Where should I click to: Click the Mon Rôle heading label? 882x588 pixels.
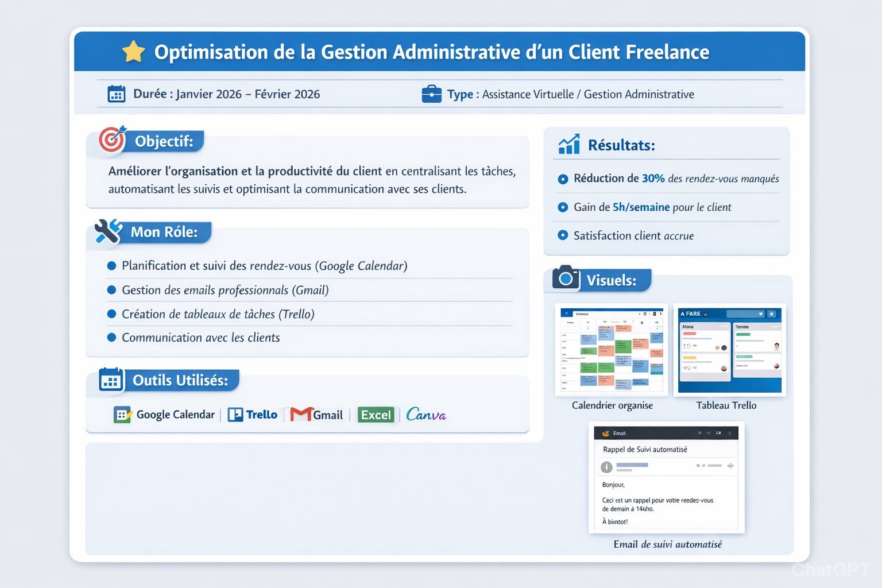164,232
